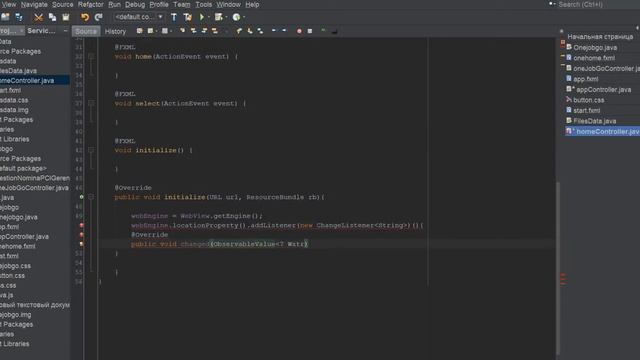Click the Save All toolbar icon
Viewport: 640px width, 360px height.
click(x=19, y=17)
